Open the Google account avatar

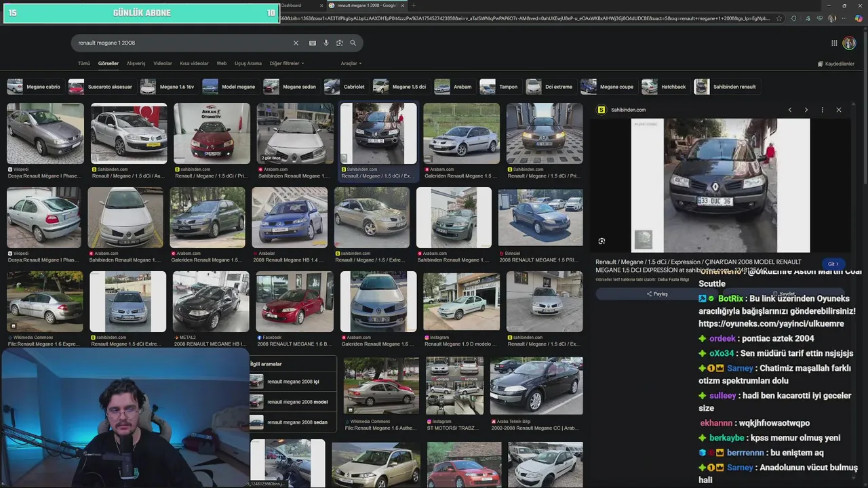click(849, 43)
